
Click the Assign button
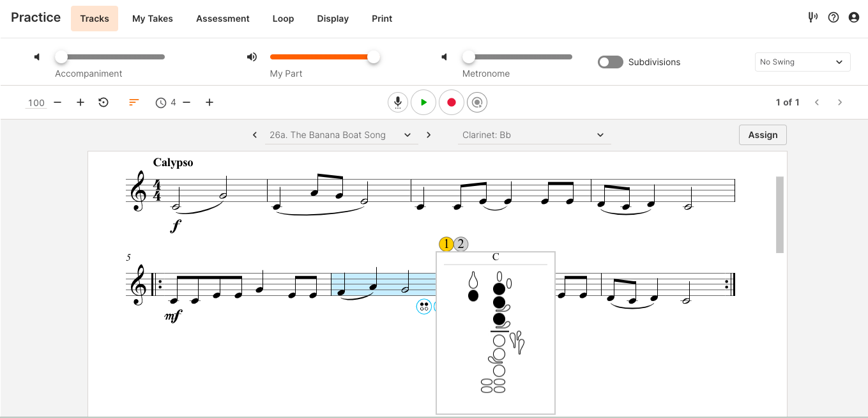[763, 135]
